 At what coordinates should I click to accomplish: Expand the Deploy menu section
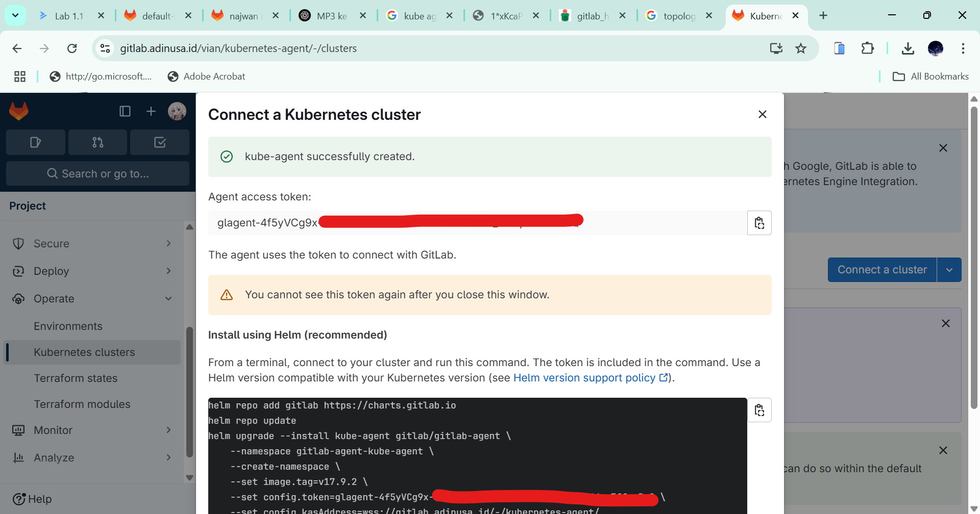[x=92, y=271]
